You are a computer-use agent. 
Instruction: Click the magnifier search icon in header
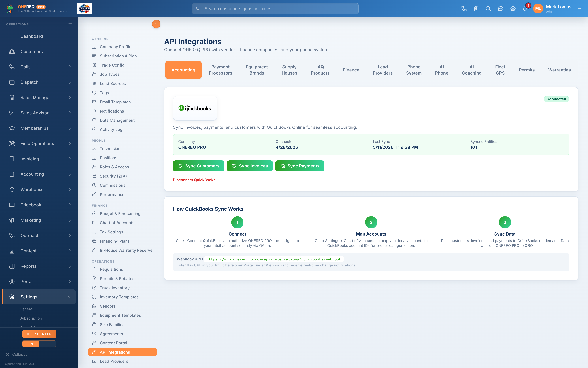point(488,9)
